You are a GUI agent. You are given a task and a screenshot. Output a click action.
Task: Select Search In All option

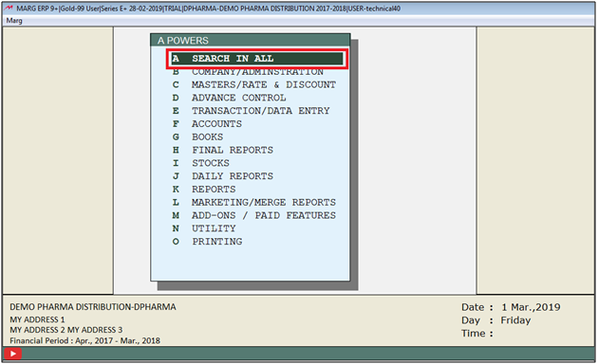[x=257, y=59]
